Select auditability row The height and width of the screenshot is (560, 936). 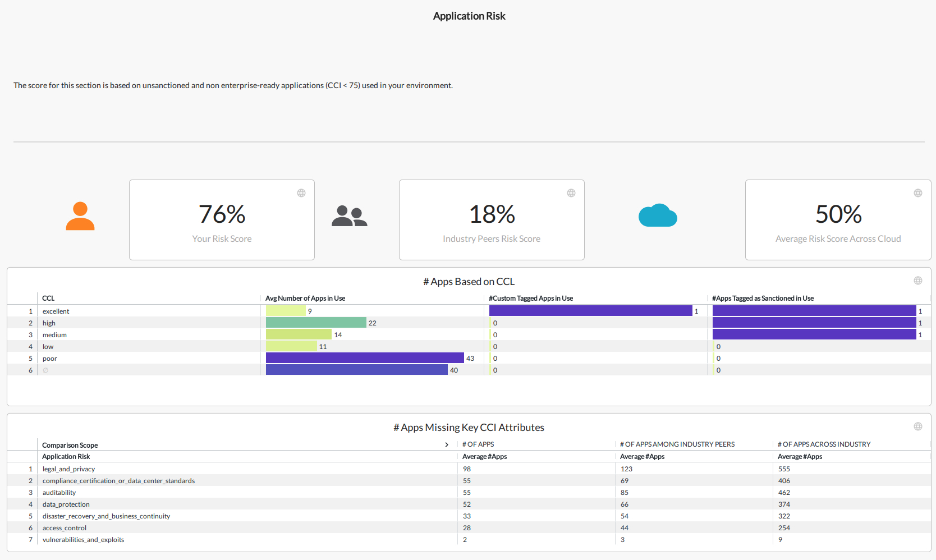(469, 493)
